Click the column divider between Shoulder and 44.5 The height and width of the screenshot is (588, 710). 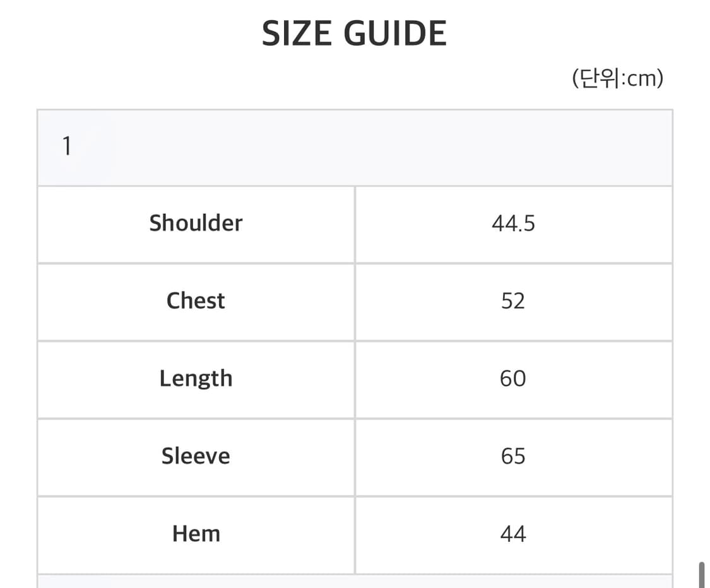click(355, 223)
